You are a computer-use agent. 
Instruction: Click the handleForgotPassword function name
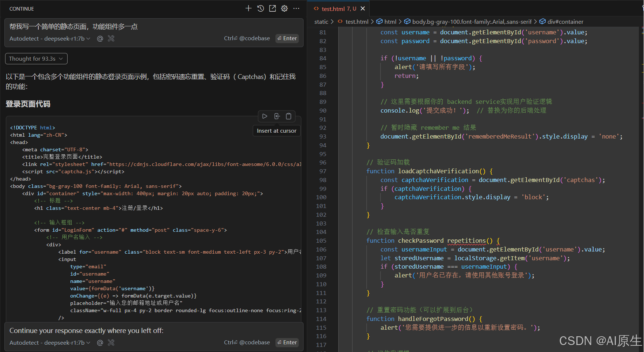click(433, 319)
